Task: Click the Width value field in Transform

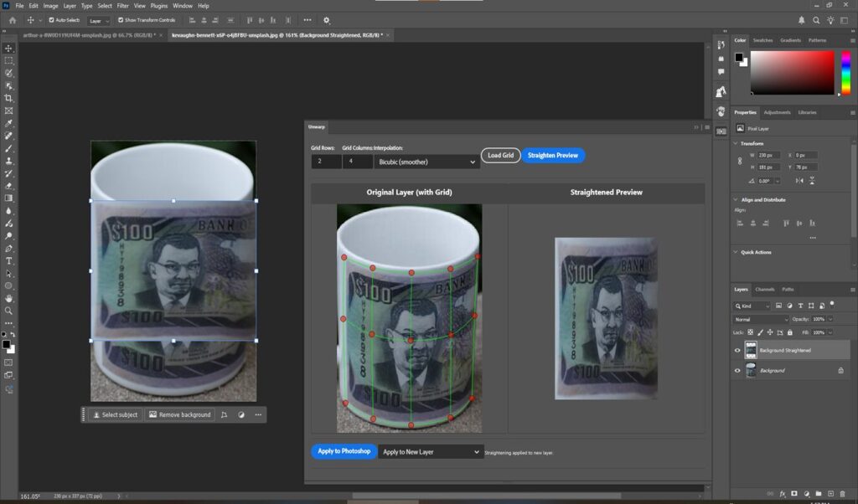Action: pos(768,155)
